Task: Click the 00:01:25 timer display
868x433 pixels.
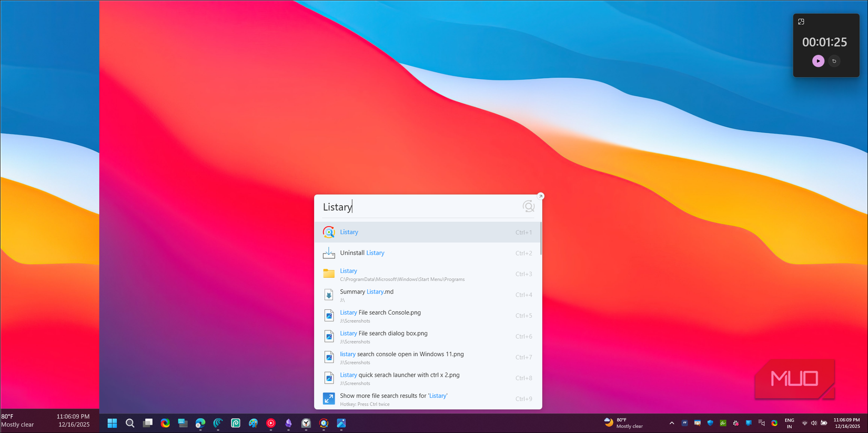Action: pyautogui.click(x=824, y=42)
